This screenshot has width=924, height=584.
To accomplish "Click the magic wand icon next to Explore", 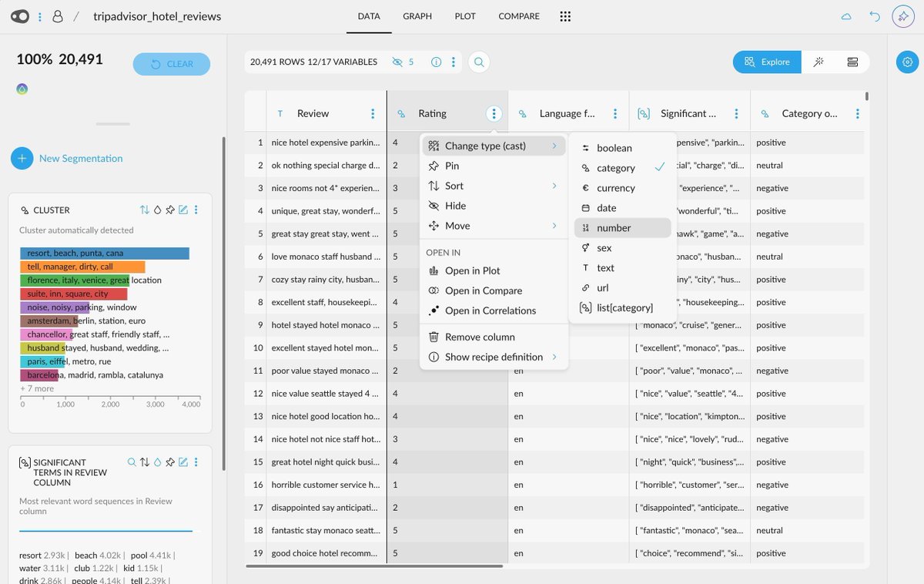I will pyautogui.click(x=819, y=62).
